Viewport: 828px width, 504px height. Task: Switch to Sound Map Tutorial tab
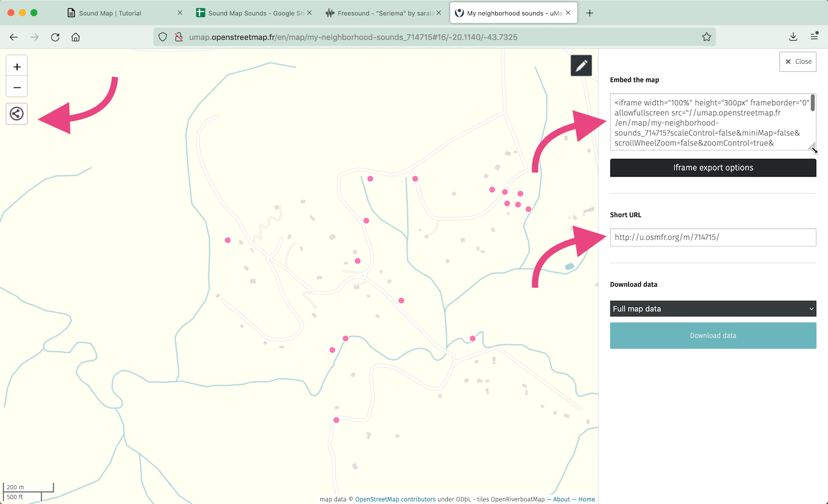click(109, 13)
